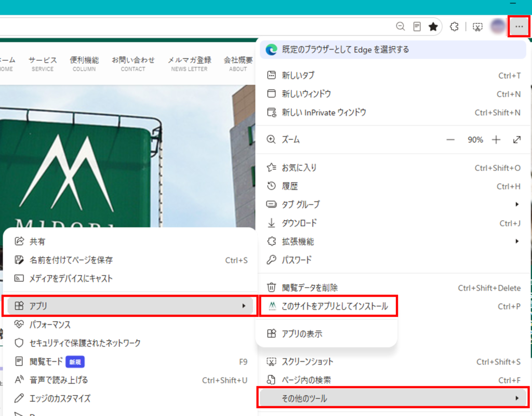Select 音声で読み上げる entry
Screen dimensions: 532x416
pyautogui.click(x=130, y=380)
